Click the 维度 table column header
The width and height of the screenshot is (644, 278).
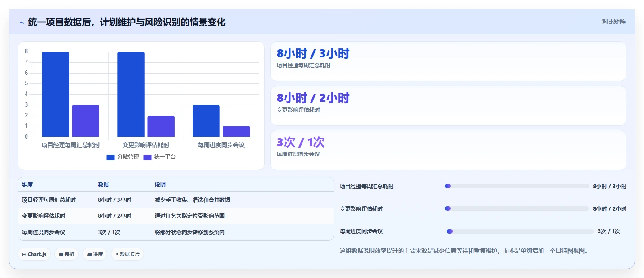(27, 185)
